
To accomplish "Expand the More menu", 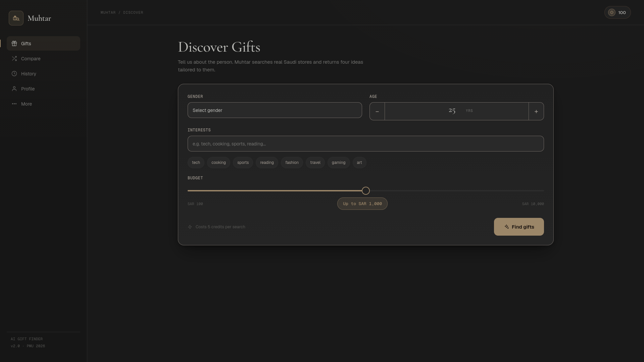I will 43,104.
